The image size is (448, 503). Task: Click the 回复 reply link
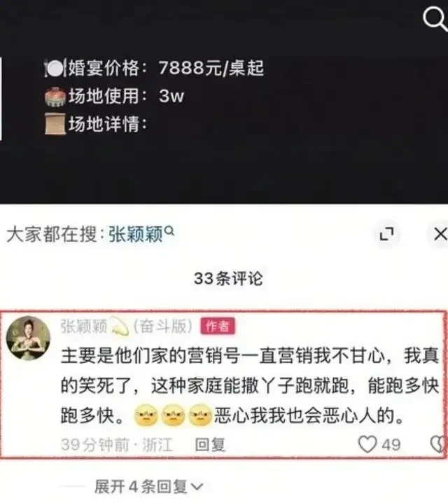pyautogui.click(x=210, y=445)
